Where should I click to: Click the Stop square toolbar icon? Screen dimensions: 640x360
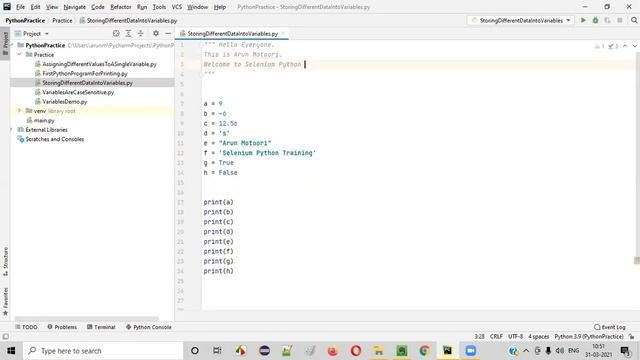click(620, 20)
